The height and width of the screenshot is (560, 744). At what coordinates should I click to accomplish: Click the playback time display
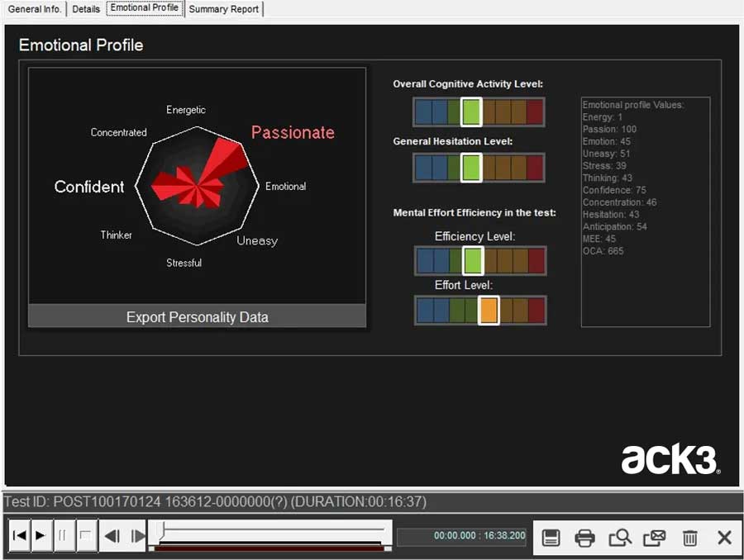(462, 535)
